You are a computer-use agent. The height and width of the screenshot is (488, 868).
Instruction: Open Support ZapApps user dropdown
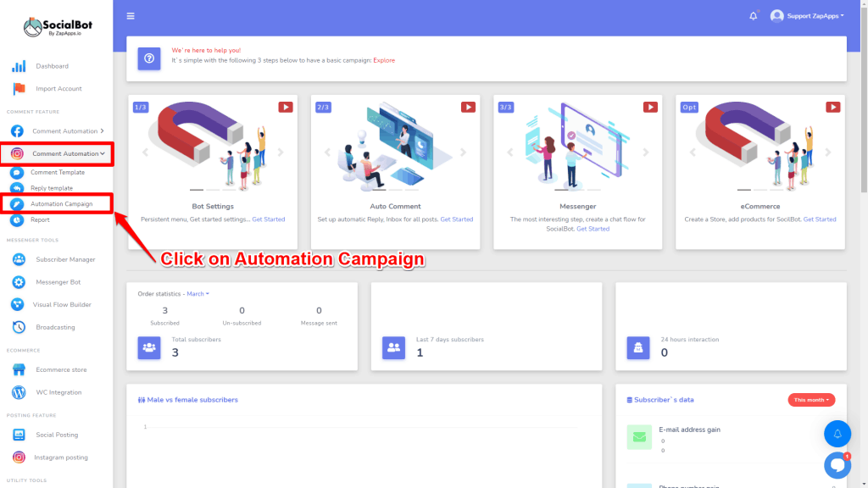pos(807,16)
